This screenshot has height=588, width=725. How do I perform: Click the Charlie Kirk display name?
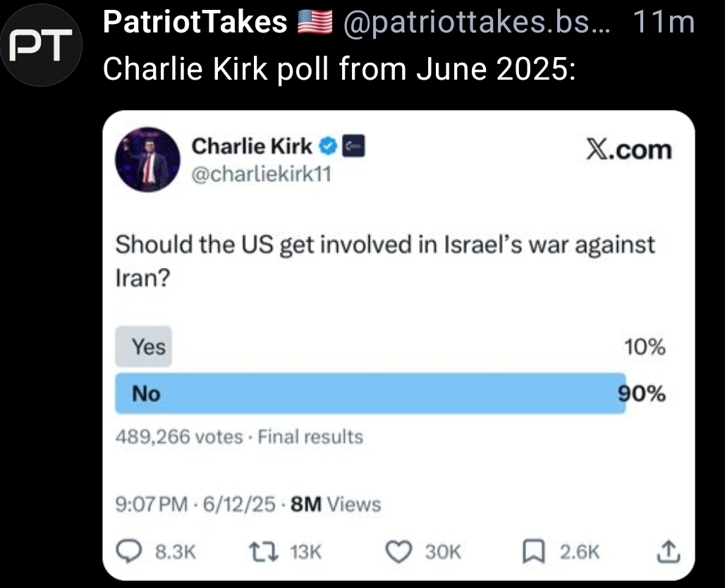[252, 146]
